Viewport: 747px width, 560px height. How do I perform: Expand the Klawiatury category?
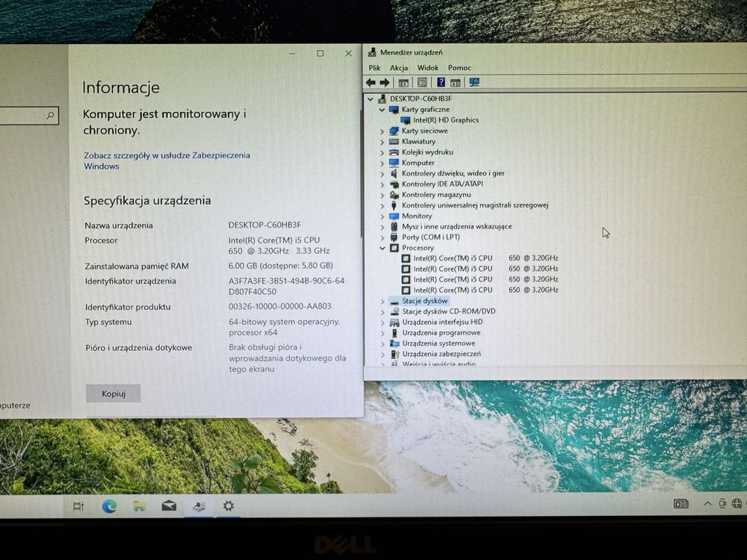click(x=382, y=142)
